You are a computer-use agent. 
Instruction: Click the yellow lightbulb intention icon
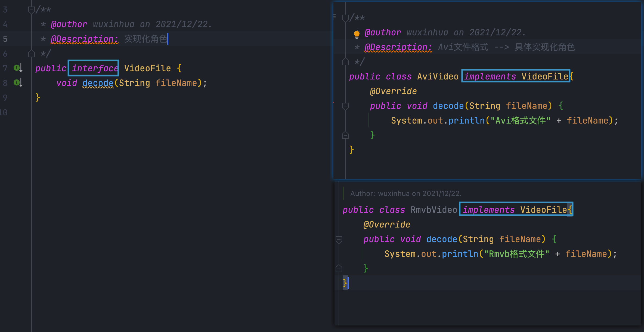tap(357, 34)
